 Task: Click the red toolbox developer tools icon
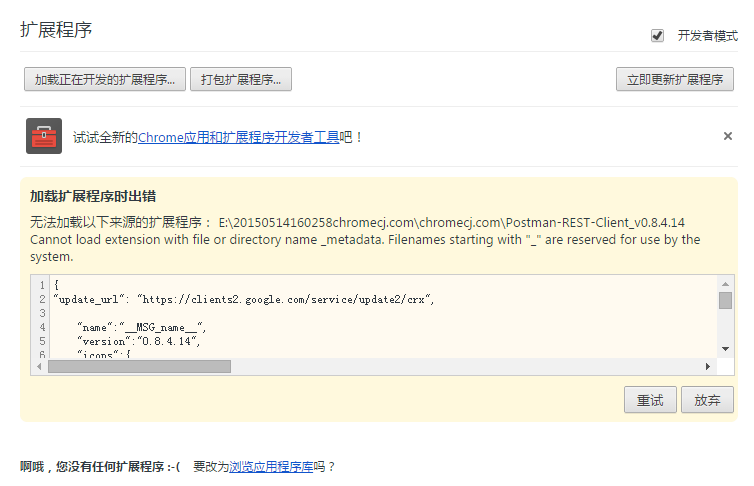point(44,136)
